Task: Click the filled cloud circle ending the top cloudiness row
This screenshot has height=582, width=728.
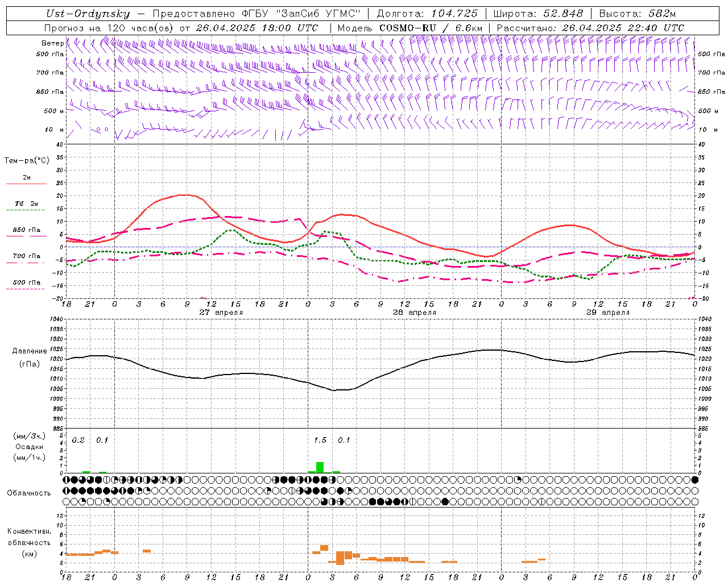Action: point(694,480)
